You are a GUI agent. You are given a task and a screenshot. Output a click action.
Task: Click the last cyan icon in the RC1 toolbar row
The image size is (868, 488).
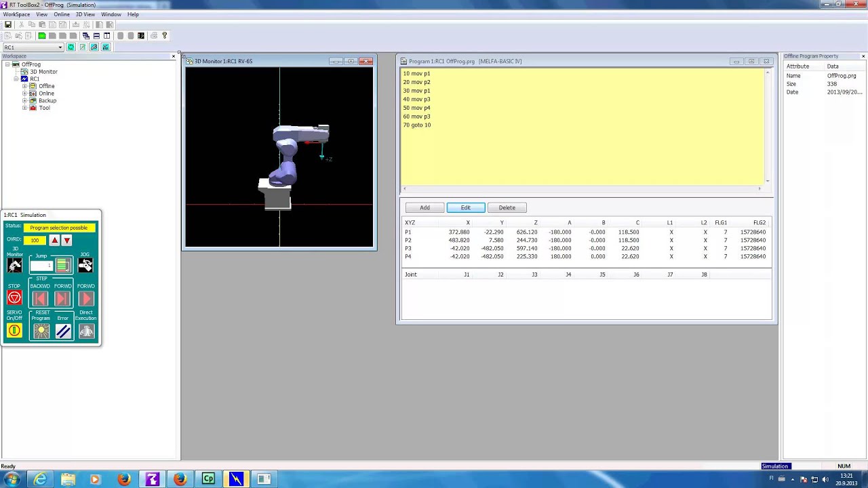[x=106, y=47]
